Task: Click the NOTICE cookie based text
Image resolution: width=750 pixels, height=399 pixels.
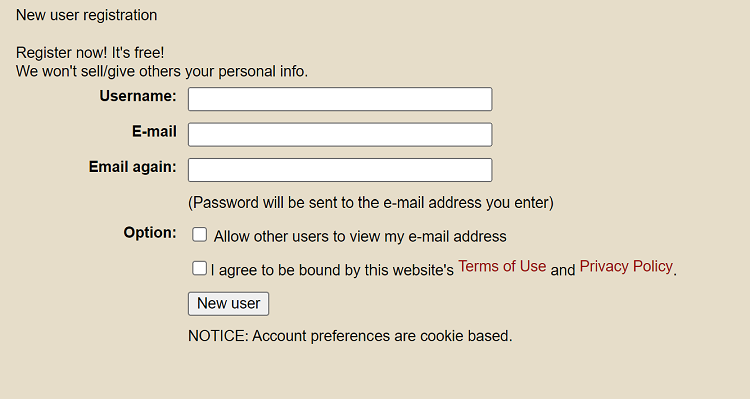Action: pos(350,336)
